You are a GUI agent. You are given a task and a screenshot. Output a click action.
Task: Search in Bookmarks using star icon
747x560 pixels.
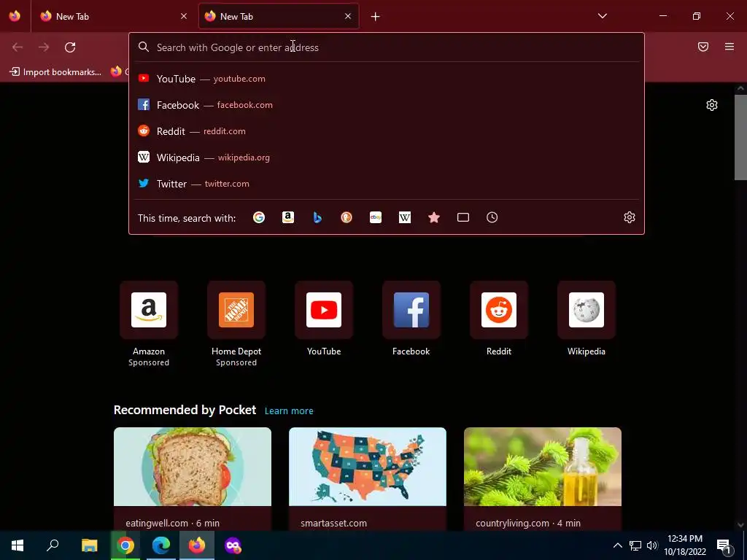click(x=434, y=217)
